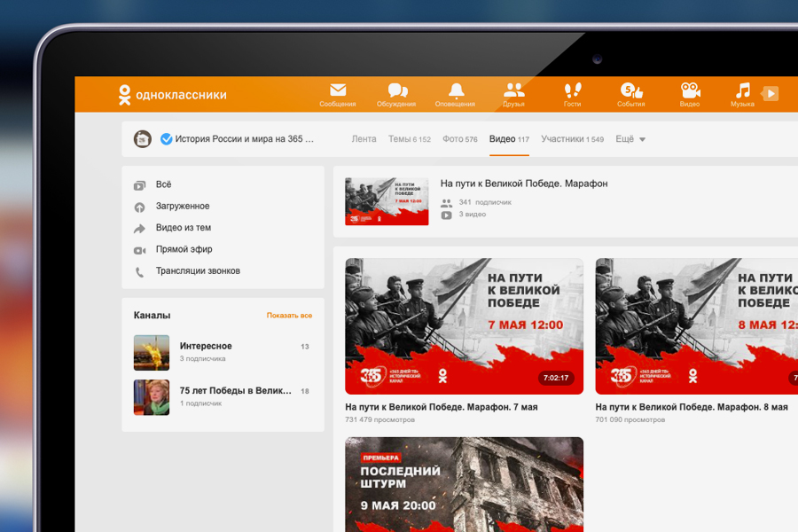This screenshot has width=798, height=532.
Task: Click the blue verified checkmark badge
Action: point(166,139)
